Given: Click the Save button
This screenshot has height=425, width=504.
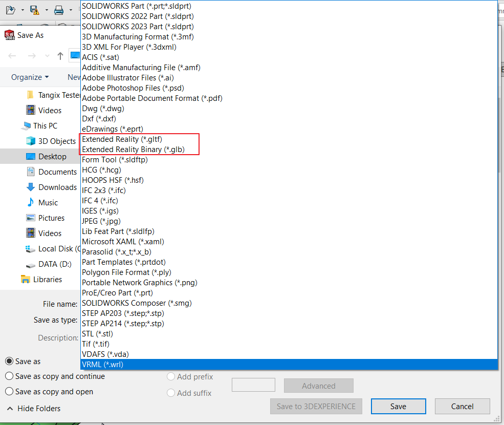Looking at the screenshot, I should (x=398, y=407).
